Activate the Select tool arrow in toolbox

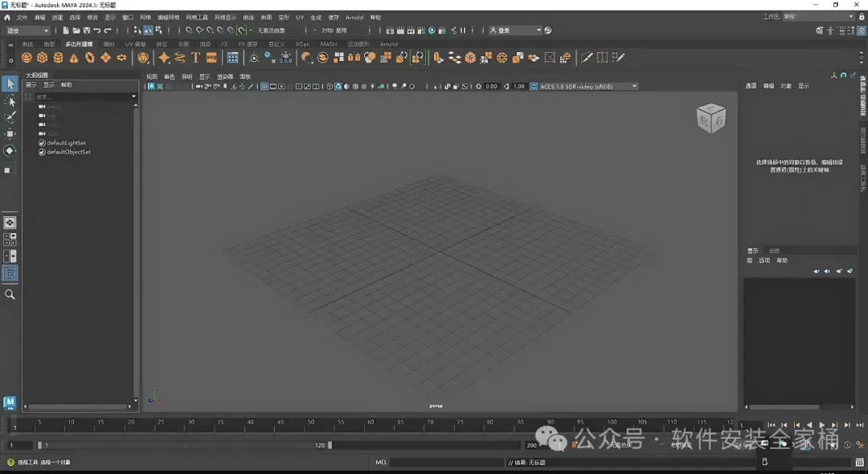click(x=10, y=84)
